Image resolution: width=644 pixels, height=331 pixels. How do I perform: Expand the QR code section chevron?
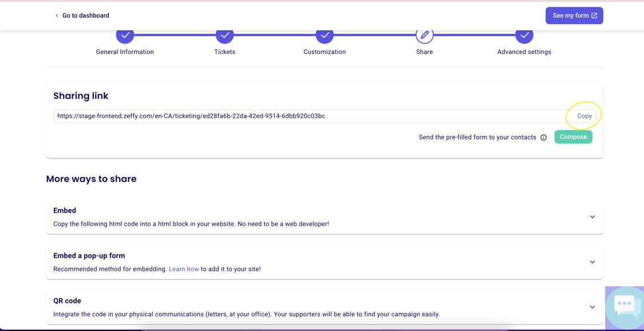point(592,308)
